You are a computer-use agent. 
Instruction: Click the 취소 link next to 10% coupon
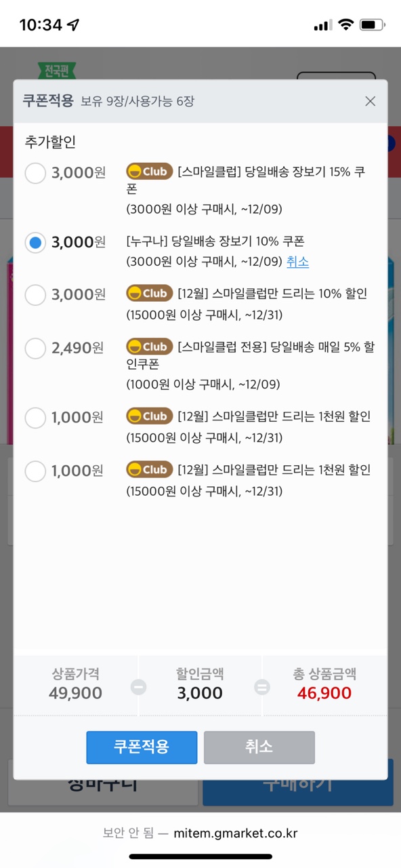click(297, 262)
